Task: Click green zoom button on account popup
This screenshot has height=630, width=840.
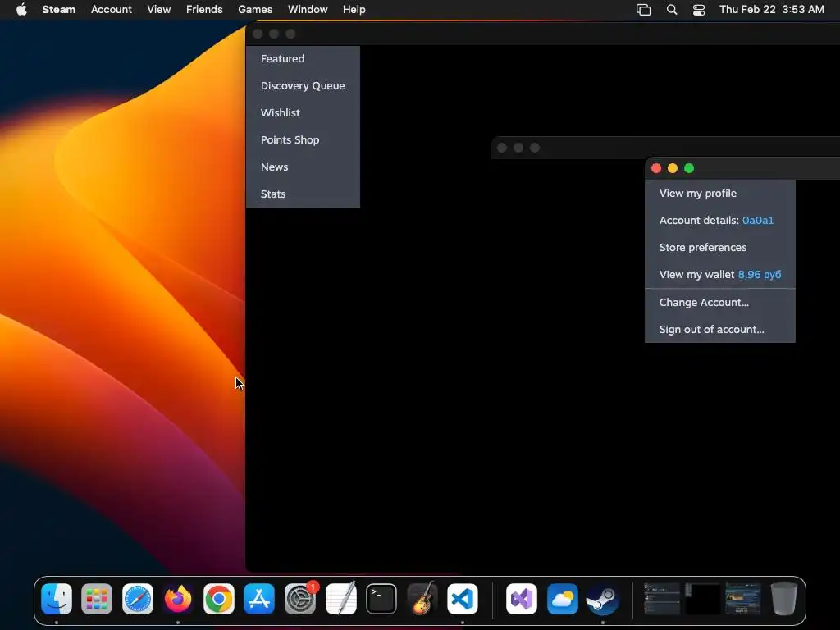Action: click(x=689, y=168)
